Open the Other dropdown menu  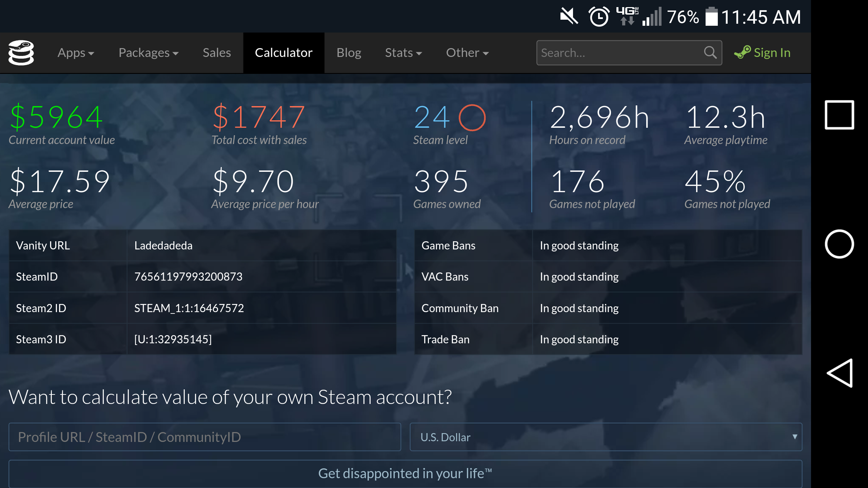tap(467, 53)
